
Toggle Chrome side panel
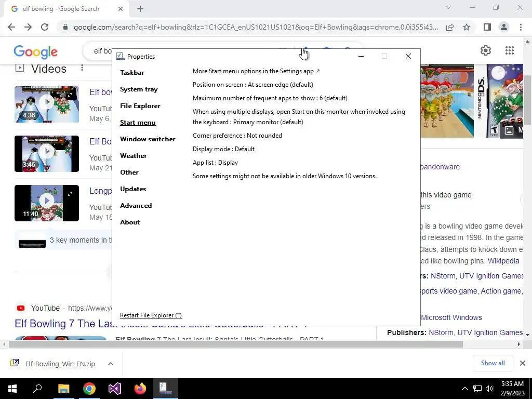pos(487,27)
